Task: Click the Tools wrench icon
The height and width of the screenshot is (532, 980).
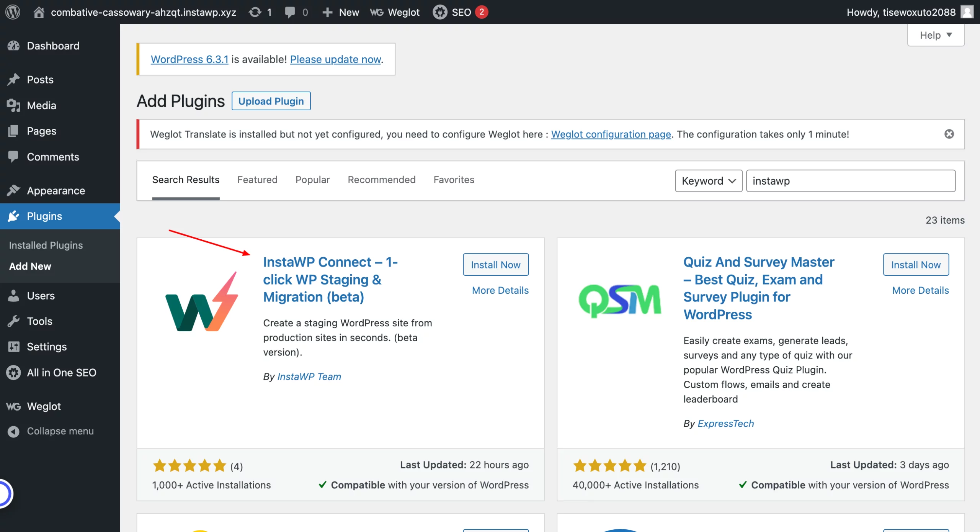Action: (x=14, y=321)
